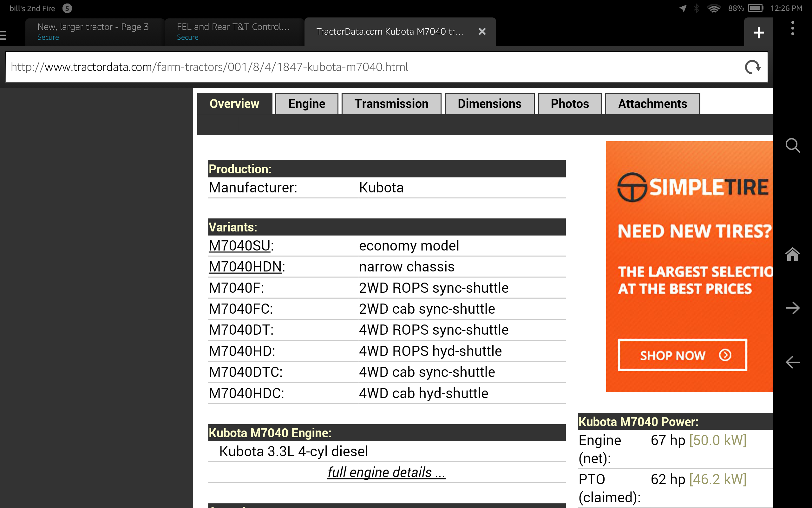The image size is (812, 508).
Task: Tap the 'Variants:' section header
Action: (387, 227)
